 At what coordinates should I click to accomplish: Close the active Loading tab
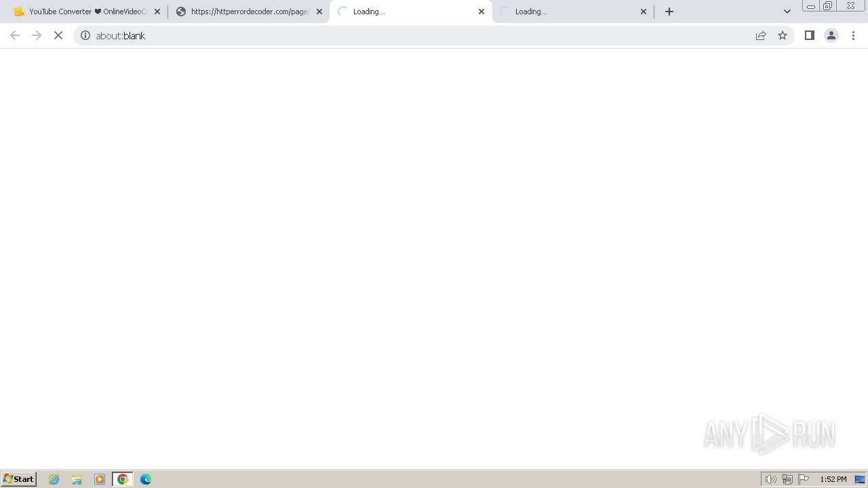tap(481, 12)
